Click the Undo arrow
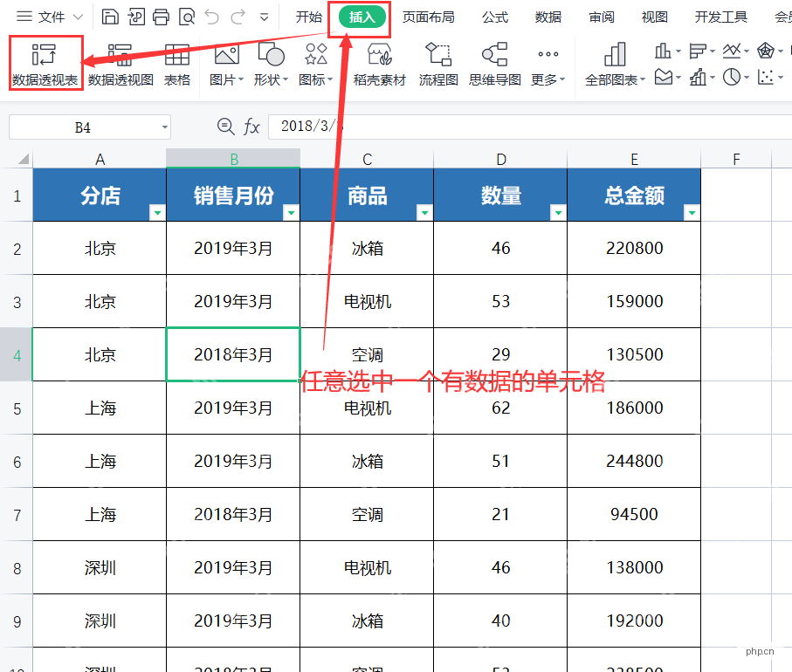The height and width of the screenshot is (672, 792). [212, 17]
